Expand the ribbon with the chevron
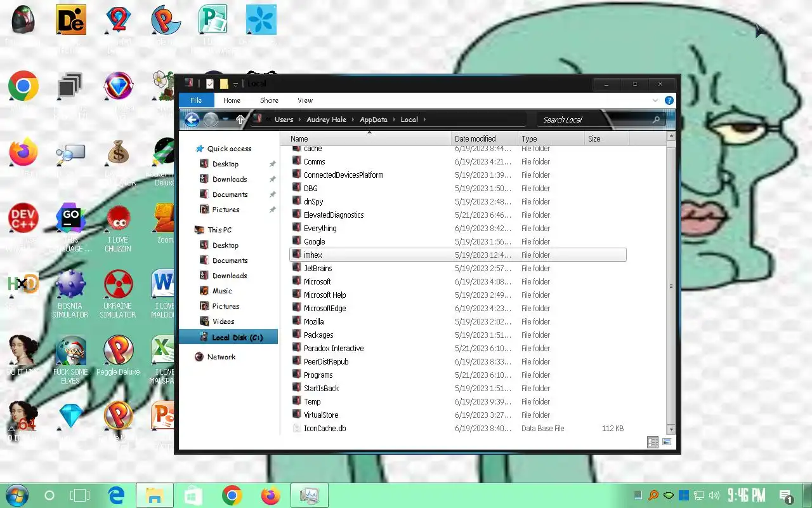812x508 pixels. pos(655,100)
